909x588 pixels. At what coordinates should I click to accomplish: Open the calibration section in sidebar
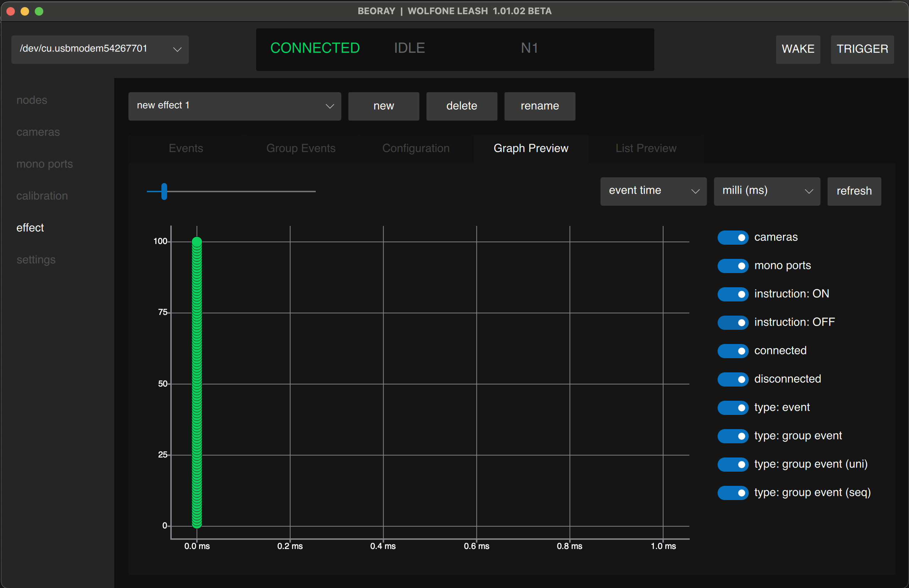pos(42,195)
